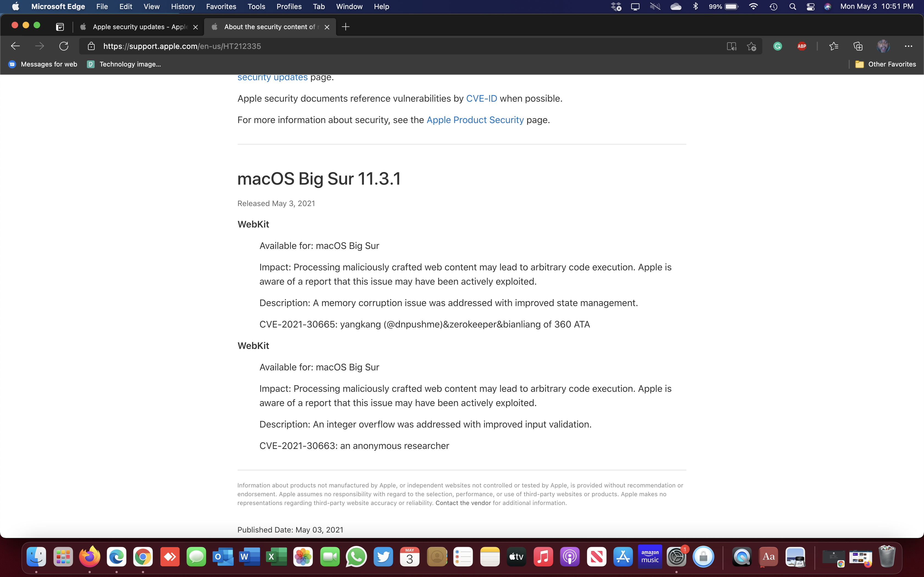Add this page to favorites star
Viewport: 924px width, 577px height.
click(x=751, y=46)
